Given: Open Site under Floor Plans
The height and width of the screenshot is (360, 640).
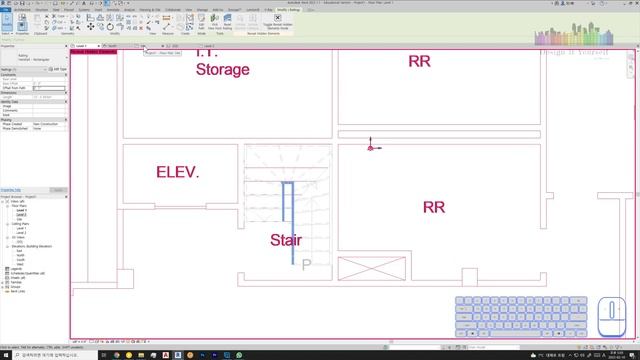Looking at the screenshot, I should tap(19, 219).
